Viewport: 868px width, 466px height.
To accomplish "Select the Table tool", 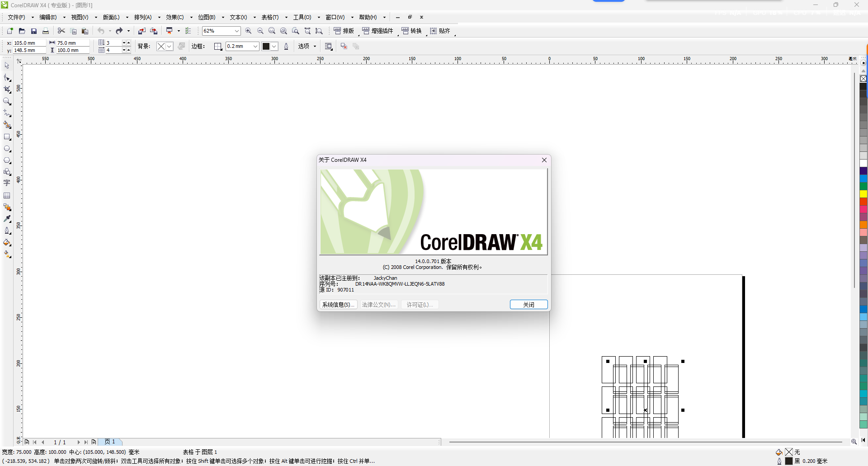I will click(7, 196).
